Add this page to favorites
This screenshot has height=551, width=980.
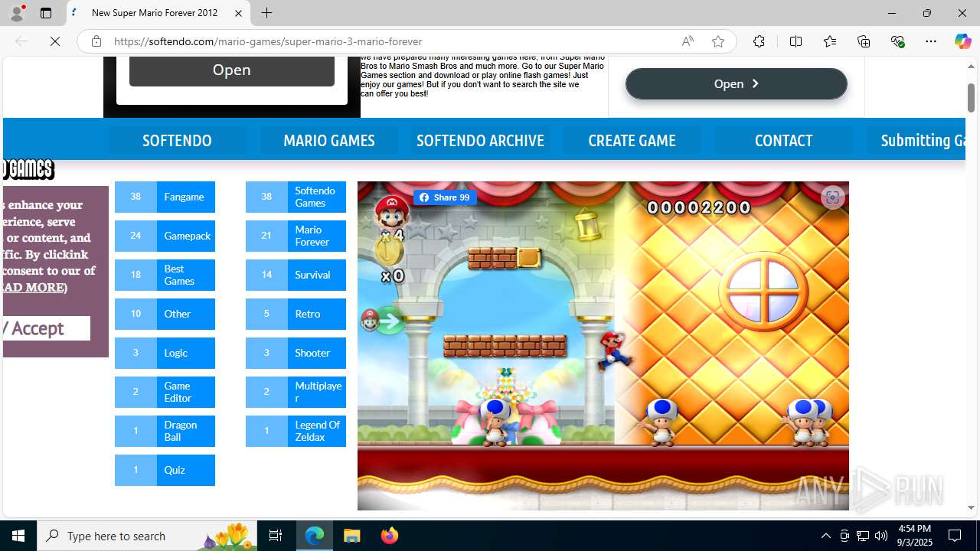(718, 41)
